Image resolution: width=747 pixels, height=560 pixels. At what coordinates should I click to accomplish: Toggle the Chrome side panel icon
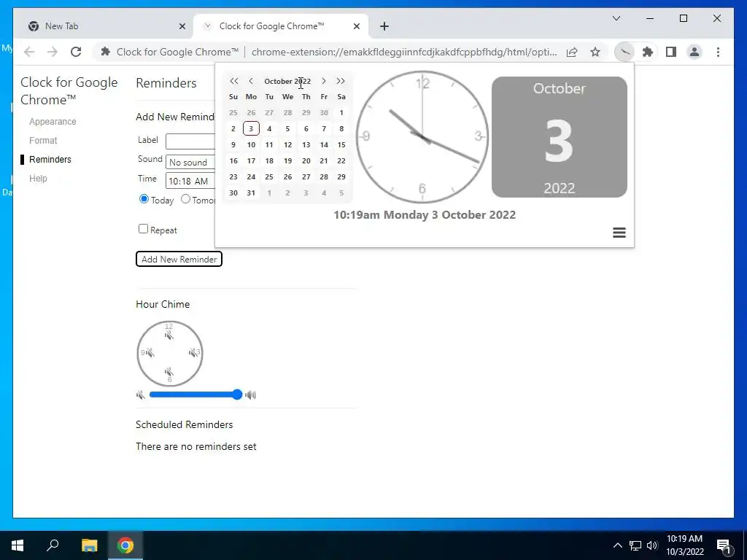pyautogui.click(x=671, y=52)
